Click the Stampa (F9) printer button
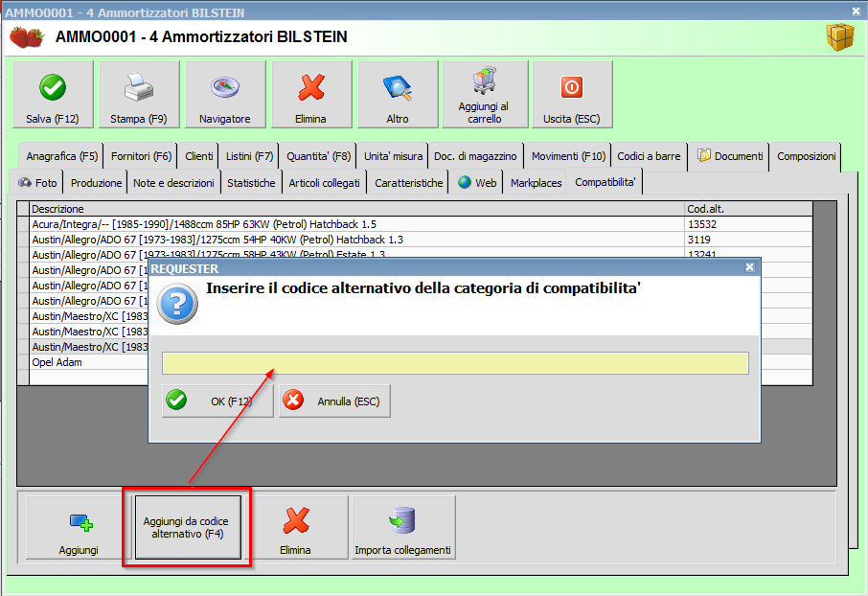 pos(139,95)
